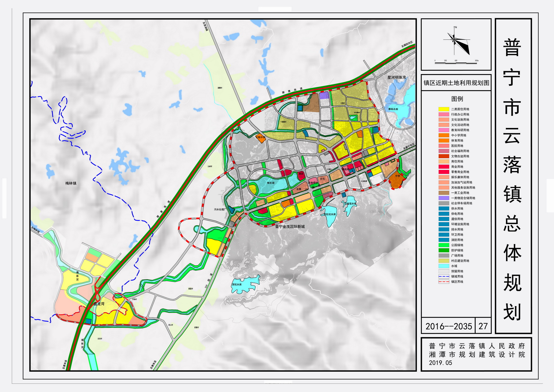The height and width of the screenshot is (392, 554).
Task: Click the 梅花湖 lake on the map
Action: click(271, 183)
